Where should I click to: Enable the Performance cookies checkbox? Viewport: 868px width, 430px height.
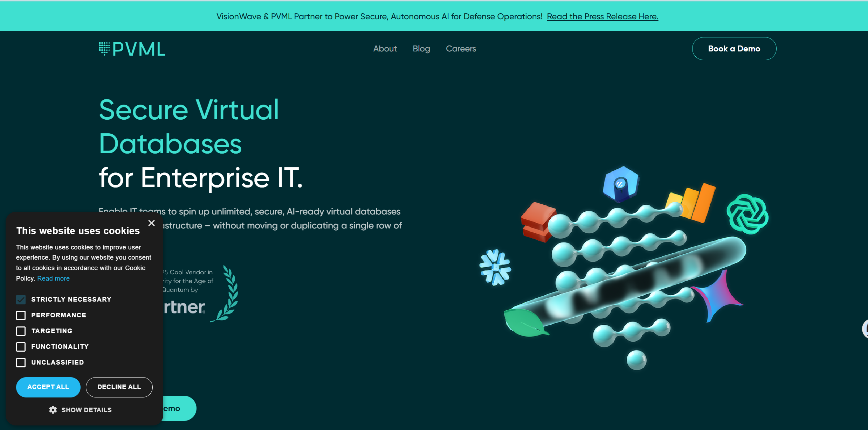(x=21, y=315)
